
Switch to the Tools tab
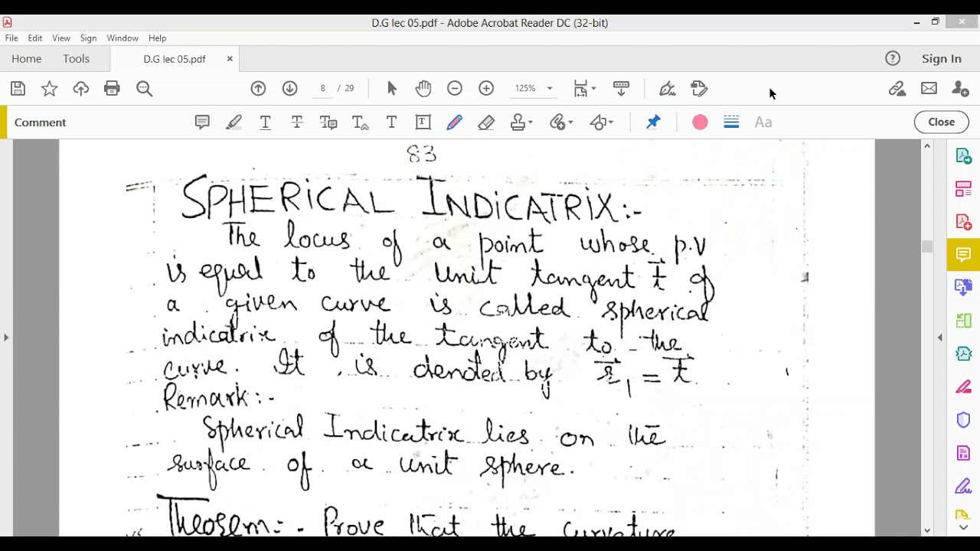[x=77, y=59]
